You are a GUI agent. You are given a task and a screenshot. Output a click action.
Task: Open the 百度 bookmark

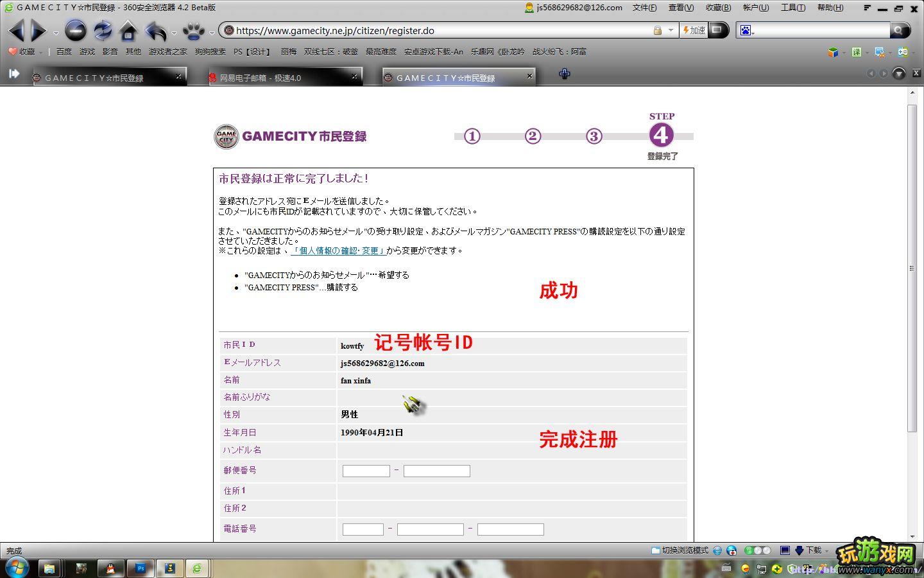[x=64, y=51]
